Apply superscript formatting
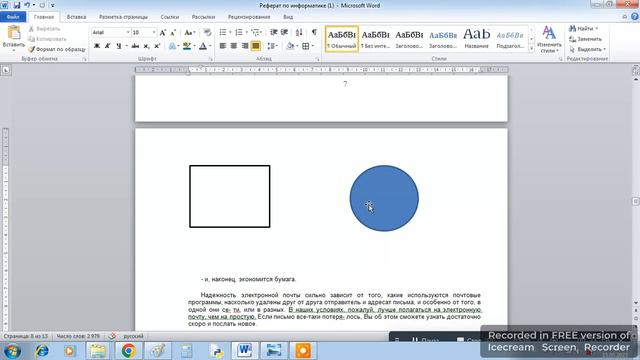The width and height of the screenshot is (640, 360). coord(157,46)
